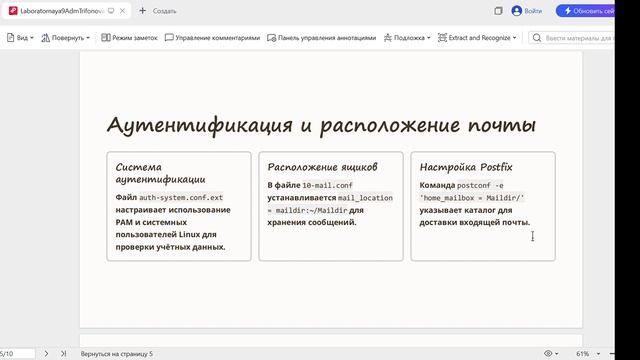Click the Расположение ящиков card title
The width and height of the screenshot is (640, 360).
322,167
